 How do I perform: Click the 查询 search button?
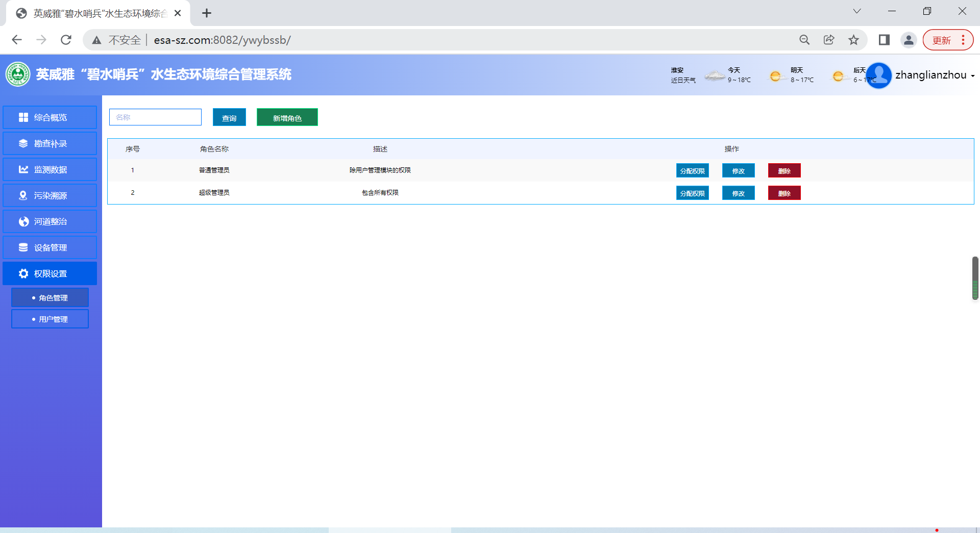coord(229,117)
